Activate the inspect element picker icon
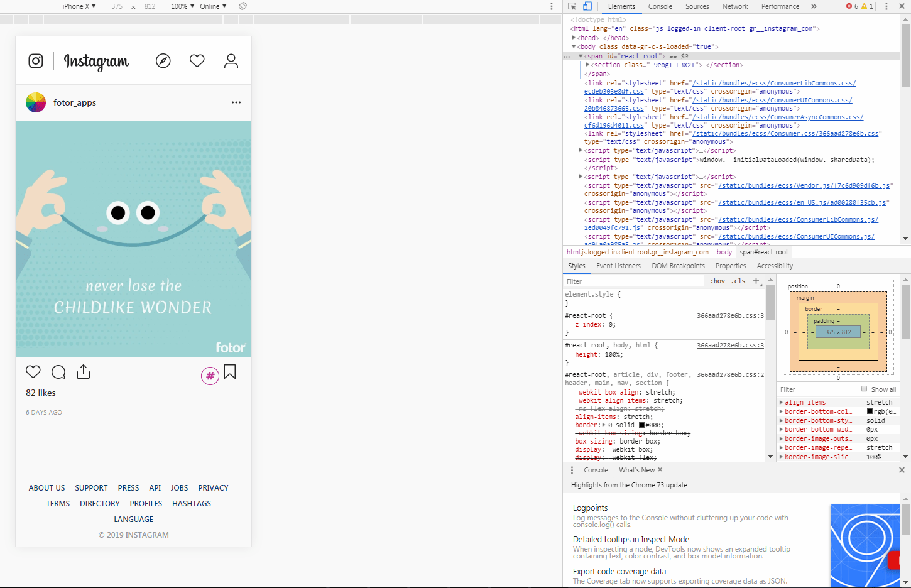This screenshot has height=588, width=911. pos(572,6)
